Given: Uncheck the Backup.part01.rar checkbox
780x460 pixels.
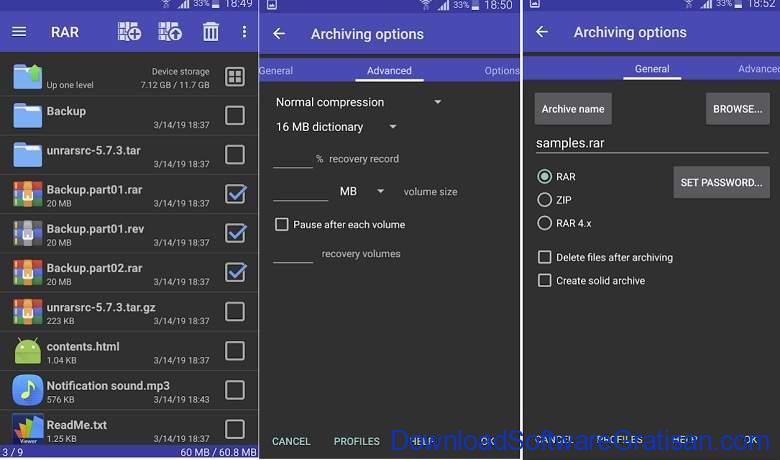Looking at the screenshot, I should click(235, 194).
